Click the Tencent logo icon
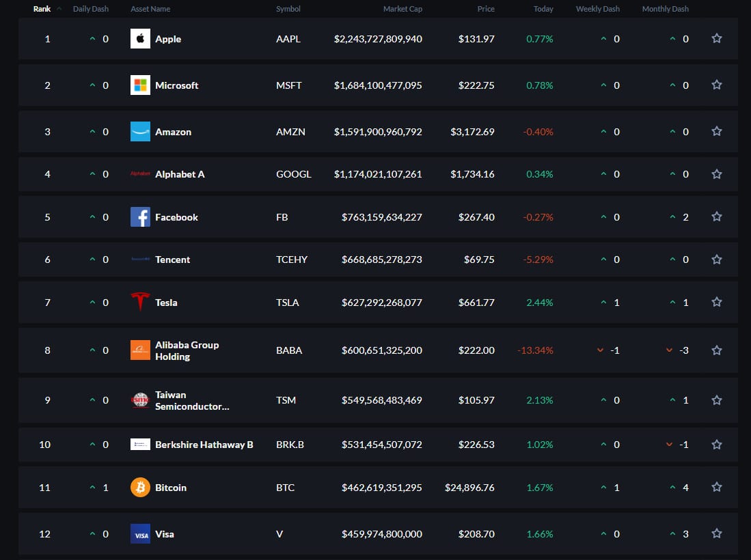Image resolution: width=751 pixels, height=560 pixels. point(140,260)
